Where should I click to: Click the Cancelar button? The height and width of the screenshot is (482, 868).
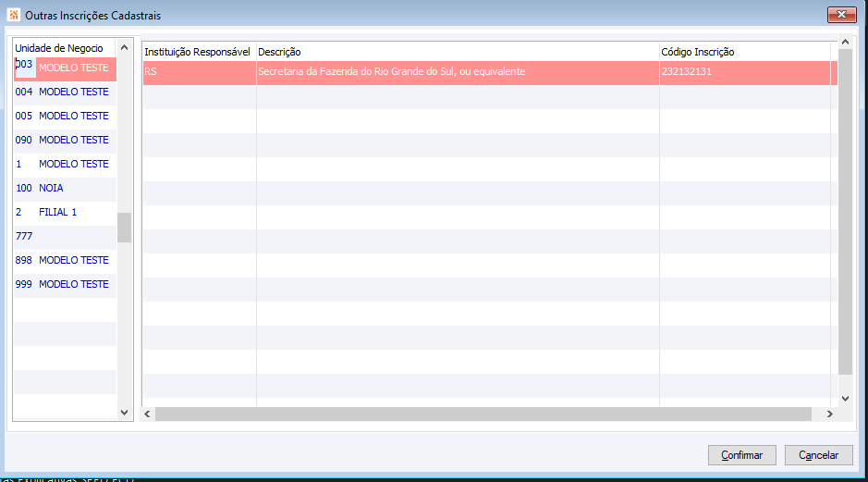[x=818, y=455]
